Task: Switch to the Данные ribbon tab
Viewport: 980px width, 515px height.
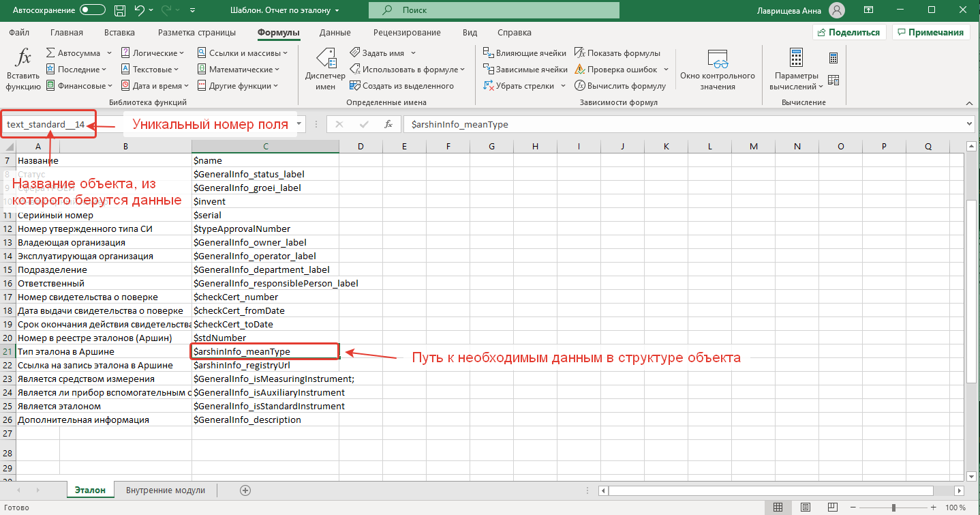Action: pos(335,33)
